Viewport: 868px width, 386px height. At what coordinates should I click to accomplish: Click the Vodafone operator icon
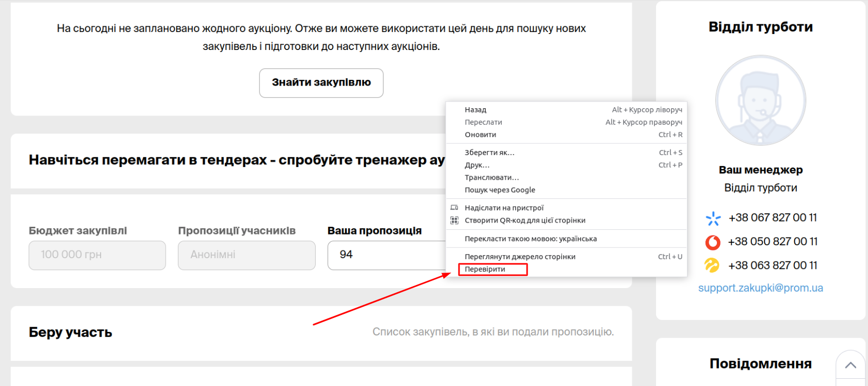click(x=713, y=242)
